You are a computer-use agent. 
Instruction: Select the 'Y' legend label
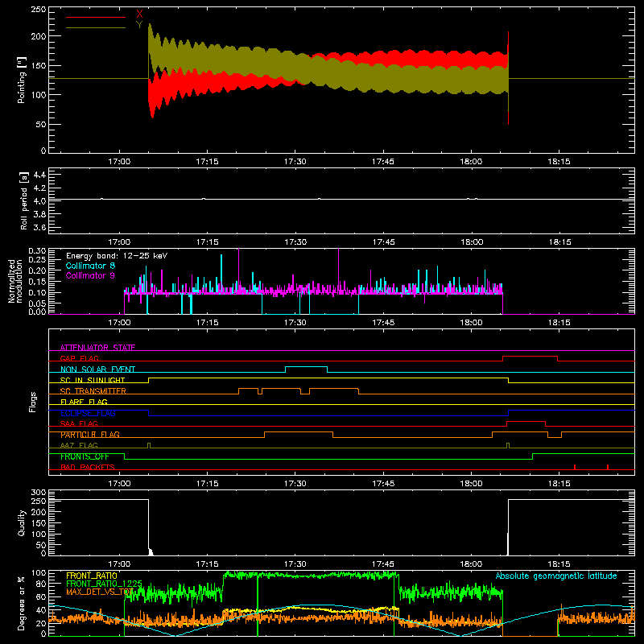click(x=139, y=25)
